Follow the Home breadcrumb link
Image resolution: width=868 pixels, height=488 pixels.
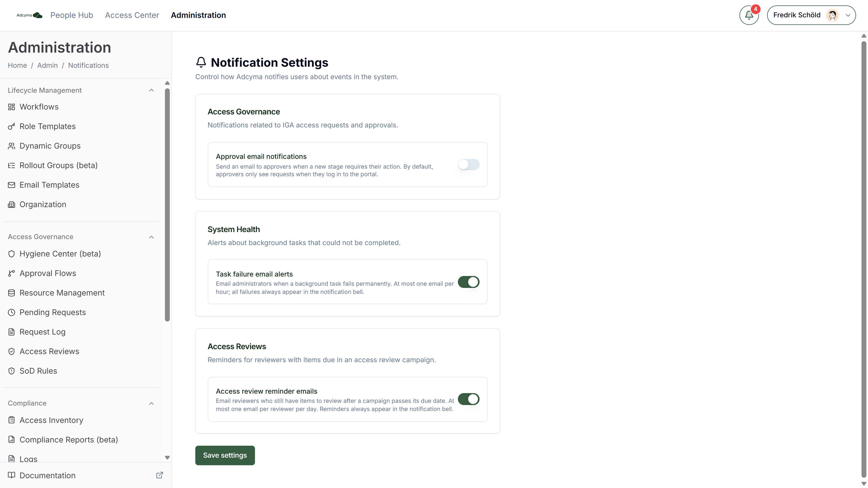(x=17, y=65)
